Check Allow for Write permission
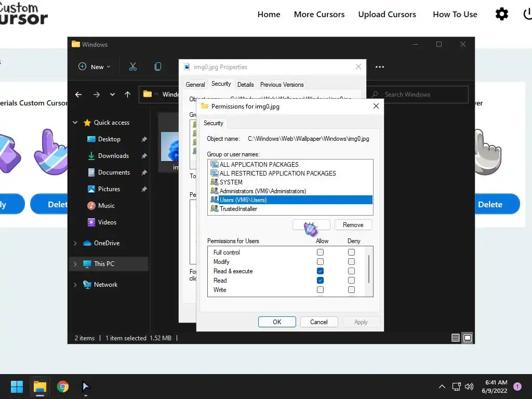Viewport: 532px width, 399px height. click(320, 289)
